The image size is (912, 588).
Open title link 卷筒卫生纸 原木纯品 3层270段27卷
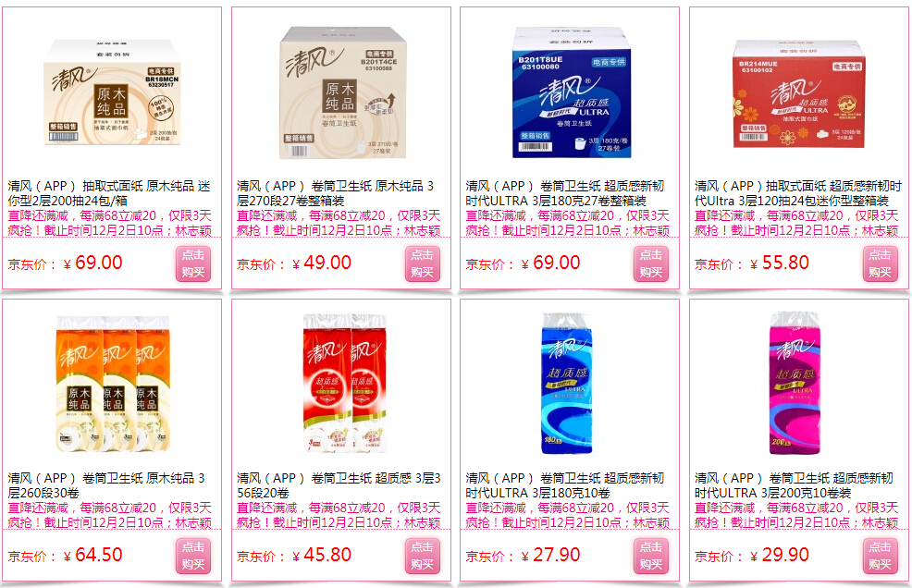tap(336, 193)
